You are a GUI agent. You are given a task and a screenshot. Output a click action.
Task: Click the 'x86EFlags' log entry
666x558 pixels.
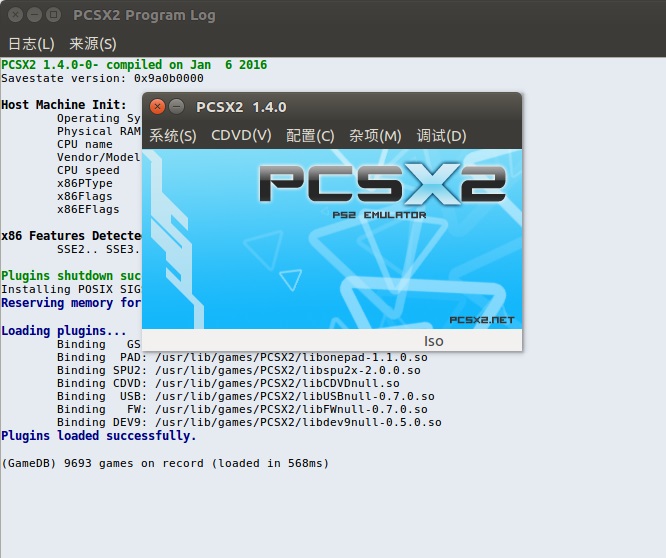pyautogui.click(x=88, y=209)
